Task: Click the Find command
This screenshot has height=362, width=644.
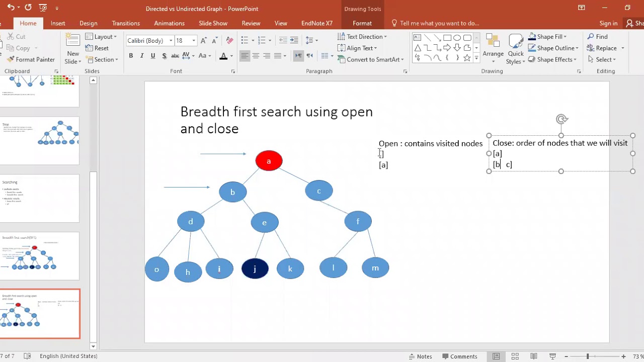Action: (597, 37)
